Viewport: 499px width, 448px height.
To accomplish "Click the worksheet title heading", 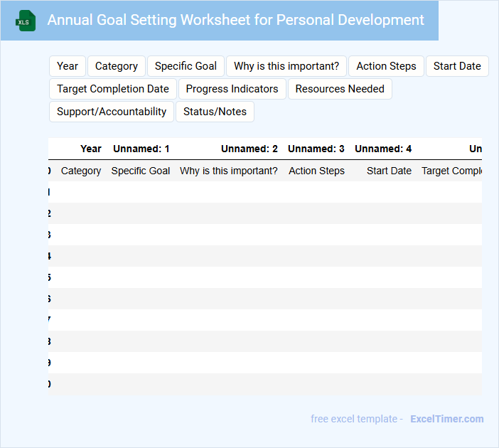I will pyautogui.click(x=236, y=20).
